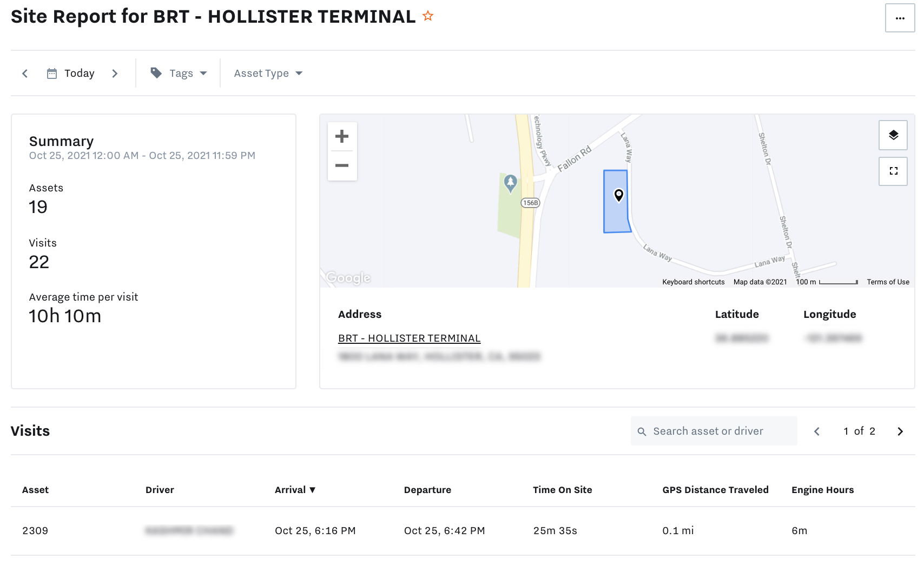Go to the previous day arrow
The height and width of the screenshot is (572, 924).
(25, 74)
